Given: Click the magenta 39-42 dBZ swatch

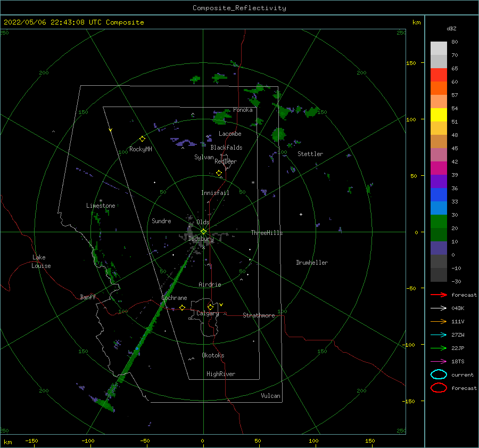Looking at the screenshot, I should click(439, 168).
